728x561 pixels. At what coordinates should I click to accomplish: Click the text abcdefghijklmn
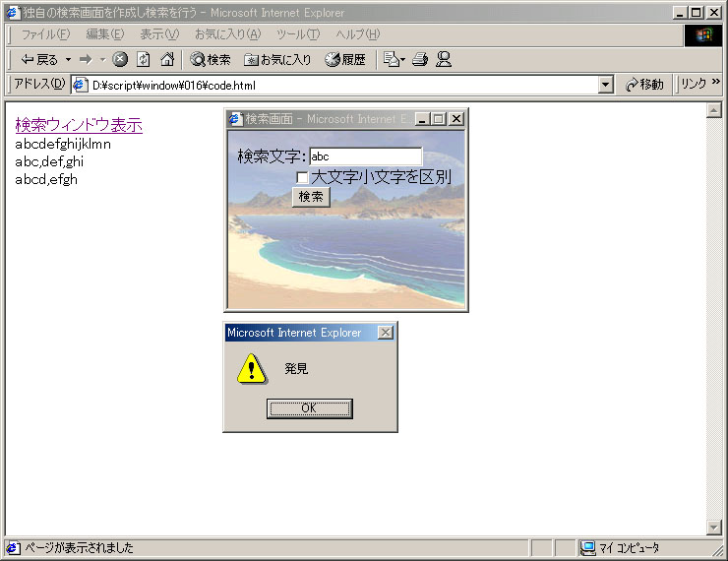click(63, 144)
